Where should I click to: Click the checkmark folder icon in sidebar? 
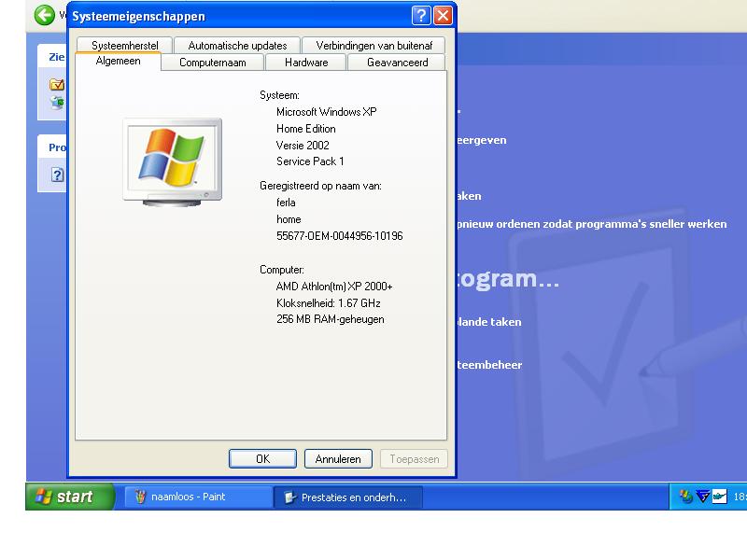[57, 84]
